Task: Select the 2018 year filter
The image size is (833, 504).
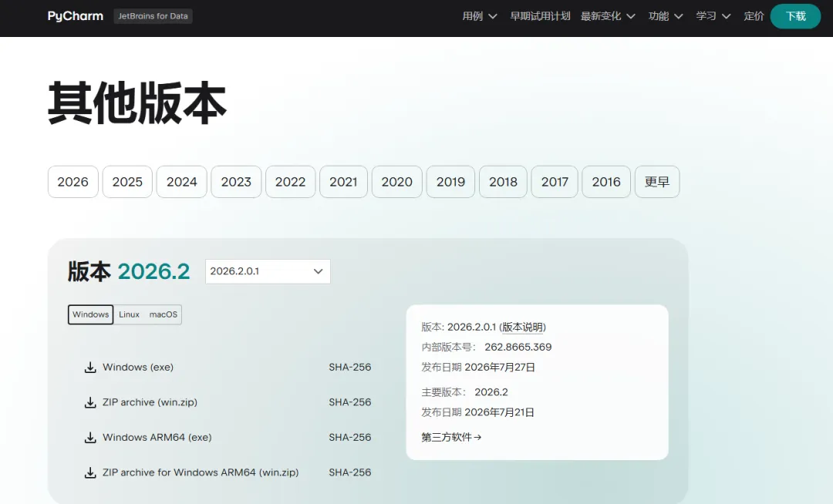Action: click(503, 182)
